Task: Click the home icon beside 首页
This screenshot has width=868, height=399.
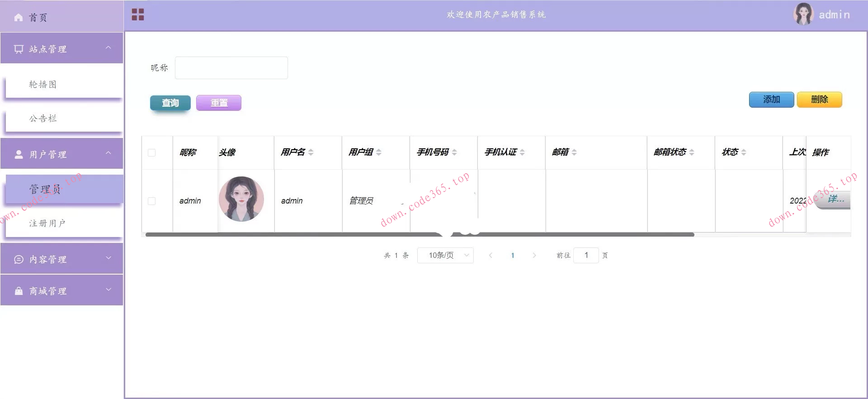Action: pos(19,18)
